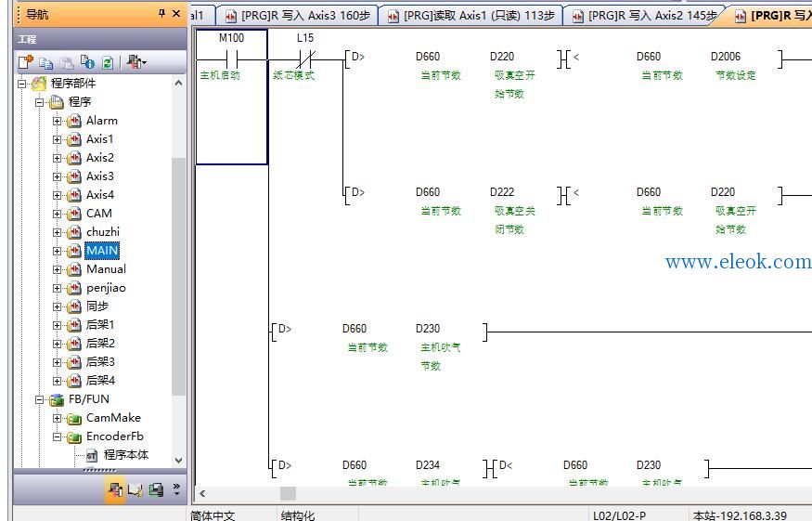Click the ladder horizontal scrollbar thumb
This screenshot has height=521, width=812.
tap(288, 493)
